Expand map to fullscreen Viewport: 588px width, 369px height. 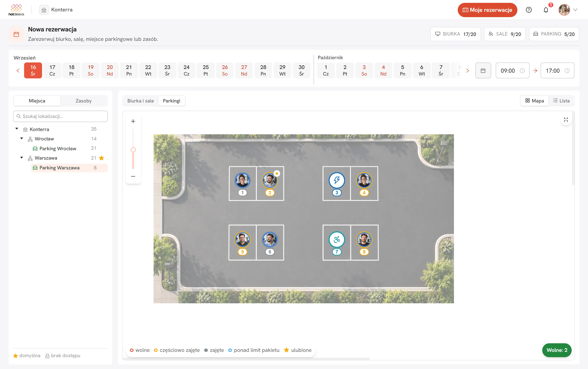[566, 120]
